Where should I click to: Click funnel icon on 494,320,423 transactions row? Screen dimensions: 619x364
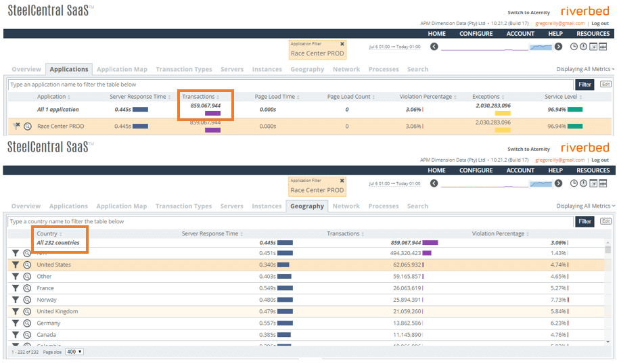tap(16, 253)
